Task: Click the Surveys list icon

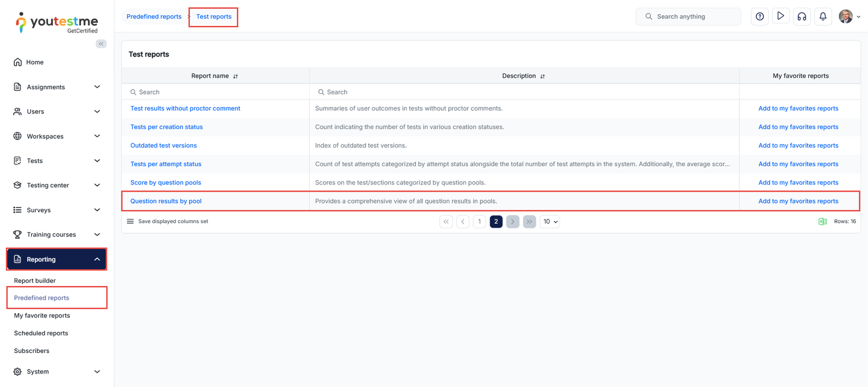Action: pos(17,210)
